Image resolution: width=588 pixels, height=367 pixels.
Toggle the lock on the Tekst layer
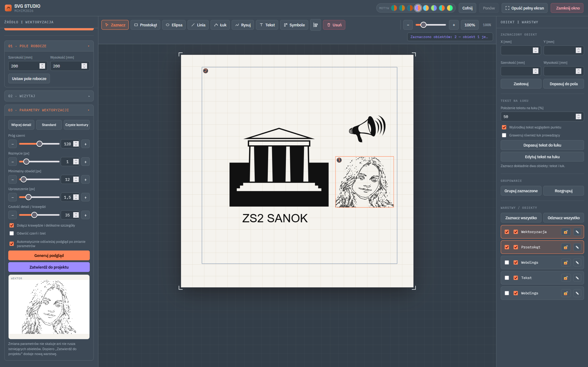click(x=566, y=278)
